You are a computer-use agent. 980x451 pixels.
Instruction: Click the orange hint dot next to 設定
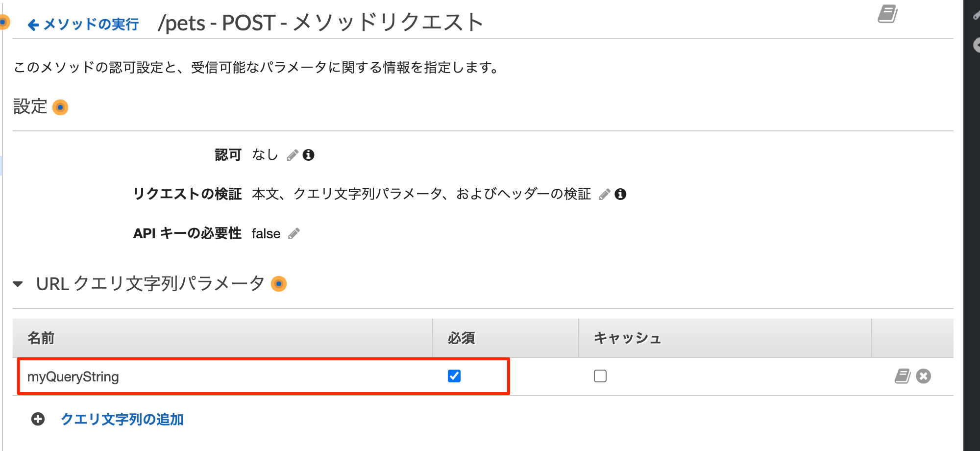pyautogui.click(x=60, y=107)
